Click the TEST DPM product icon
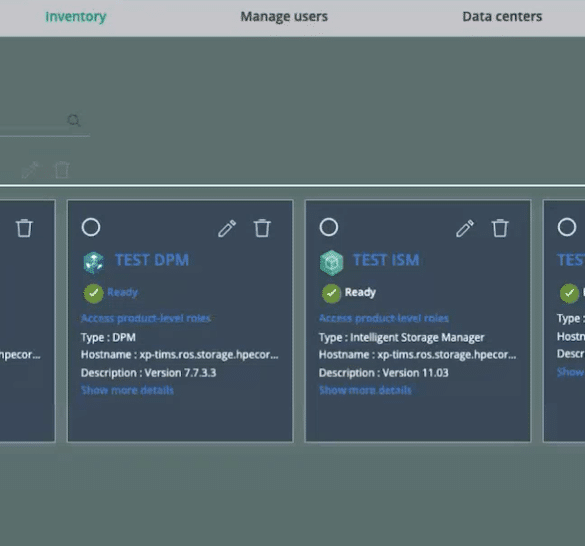The height and width of the screenshot is (546, 585). 93,263
